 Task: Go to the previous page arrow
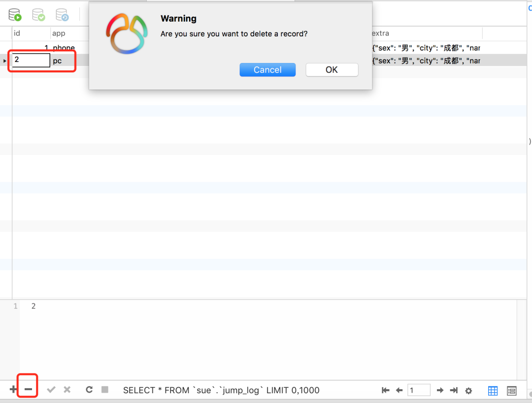pos(399,390)
